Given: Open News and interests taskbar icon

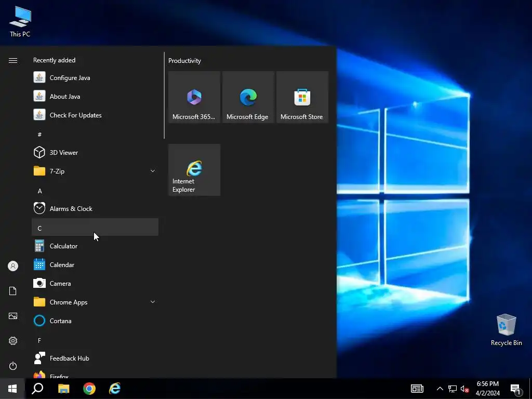Looking at the screenshot, I should 417,389.
